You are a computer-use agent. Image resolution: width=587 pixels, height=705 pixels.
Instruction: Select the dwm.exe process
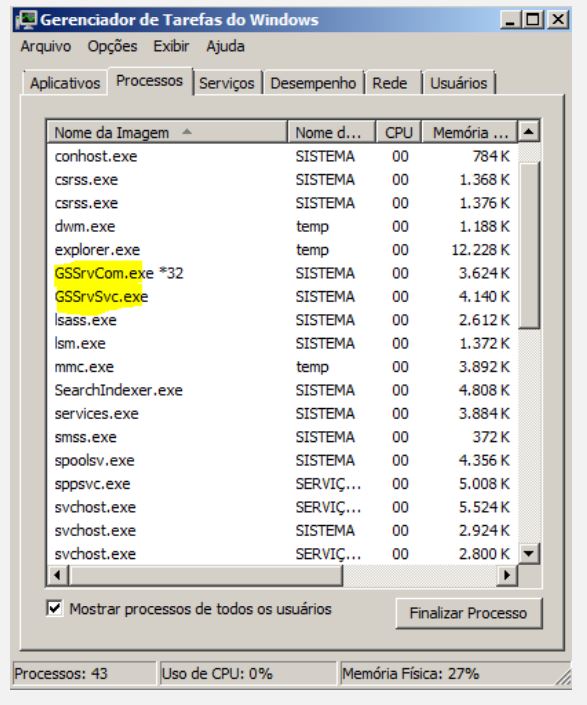[282, 227]
